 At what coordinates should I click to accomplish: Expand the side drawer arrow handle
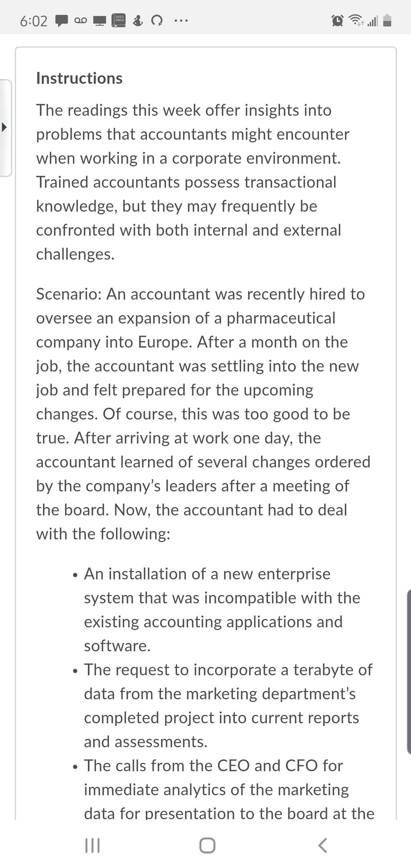pos(4,128)
